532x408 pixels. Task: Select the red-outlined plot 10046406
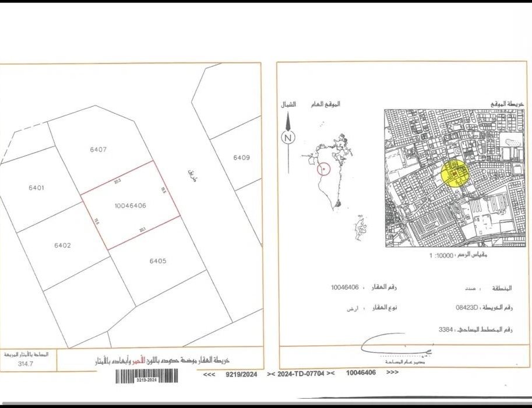pyautogui.click(x=130, y=206)
